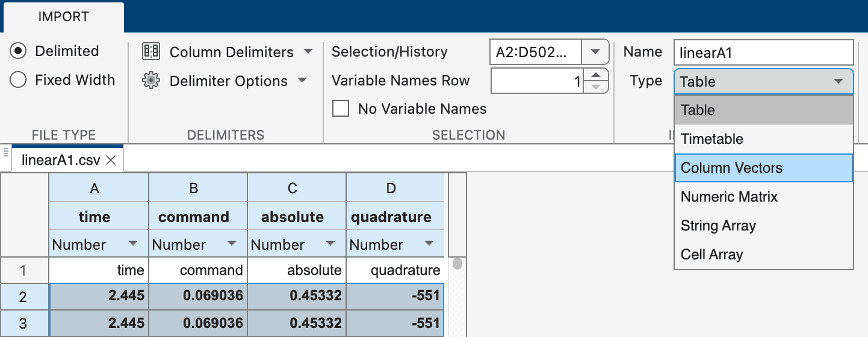Close the linearA1.csv tab
This screenshot has width=868, height=337.
[x=111, y=160]
